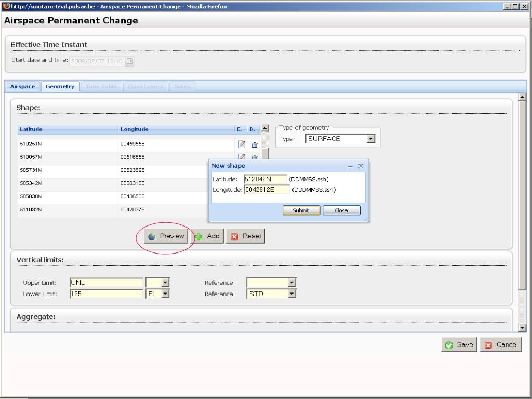Sort by Longitude column header
Screen dimensions: 532x399
[x=176, y=129]
